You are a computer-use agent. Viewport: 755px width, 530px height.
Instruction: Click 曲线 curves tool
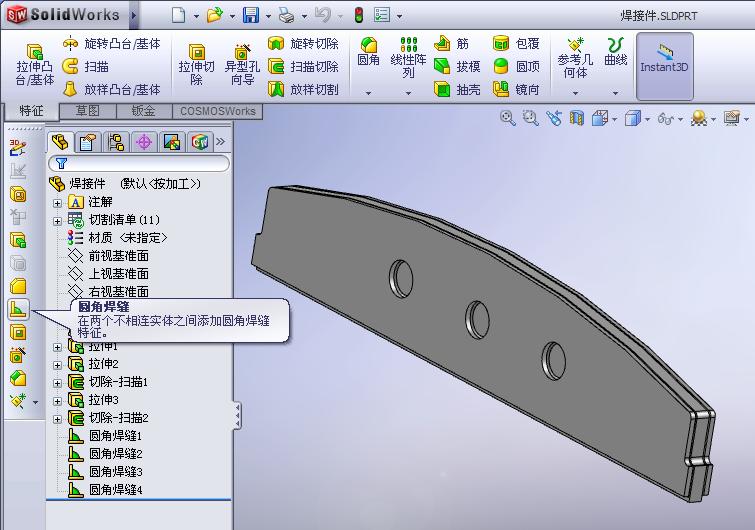pos(615,52)
